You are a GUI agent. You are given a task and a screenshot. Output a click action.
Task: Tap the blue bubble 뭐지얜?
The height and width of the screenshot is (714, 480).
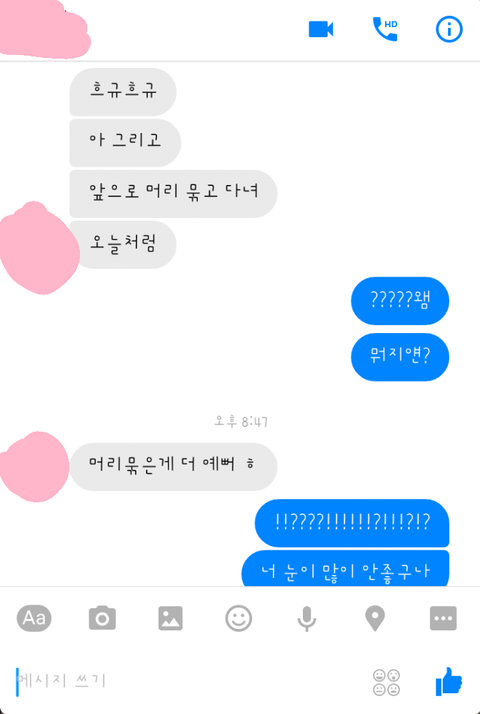400,357
